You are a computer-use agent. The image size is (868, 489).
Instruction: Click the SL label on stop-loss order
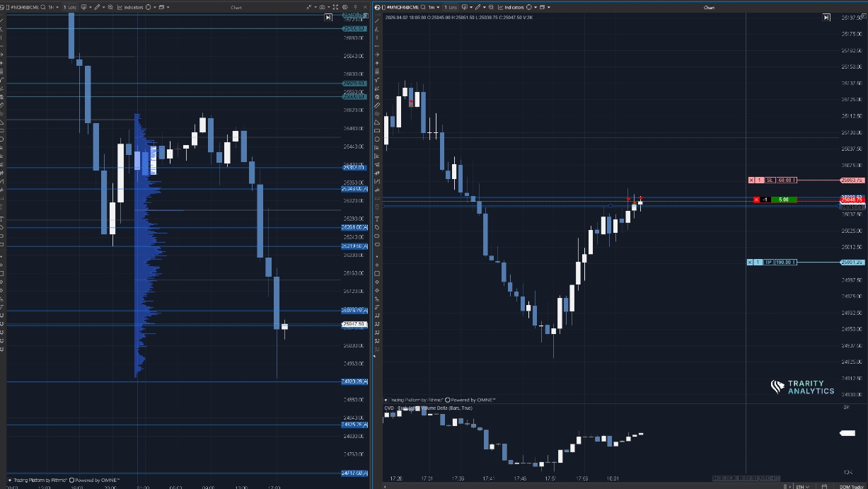(x=770, y=180)
